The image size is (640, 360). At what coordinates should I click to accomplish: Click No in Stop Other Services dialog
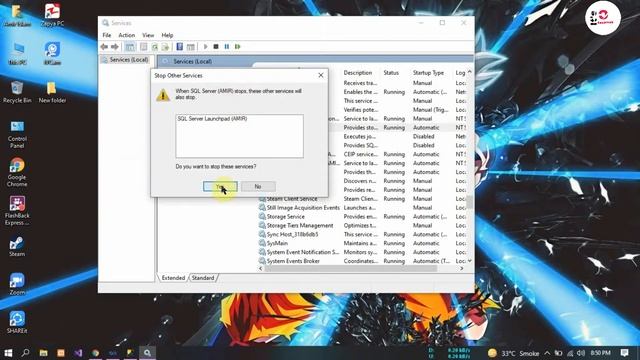[x=258, y=187]
